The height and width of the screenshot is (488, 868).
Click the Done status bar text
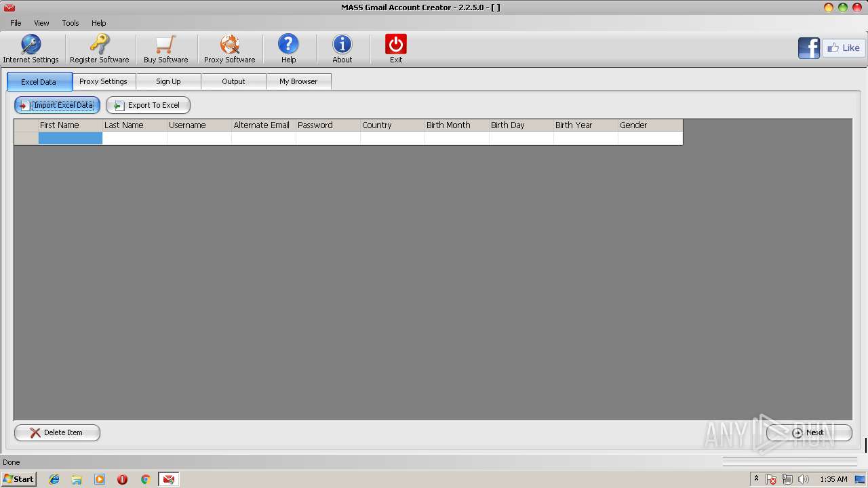(12, 462)
